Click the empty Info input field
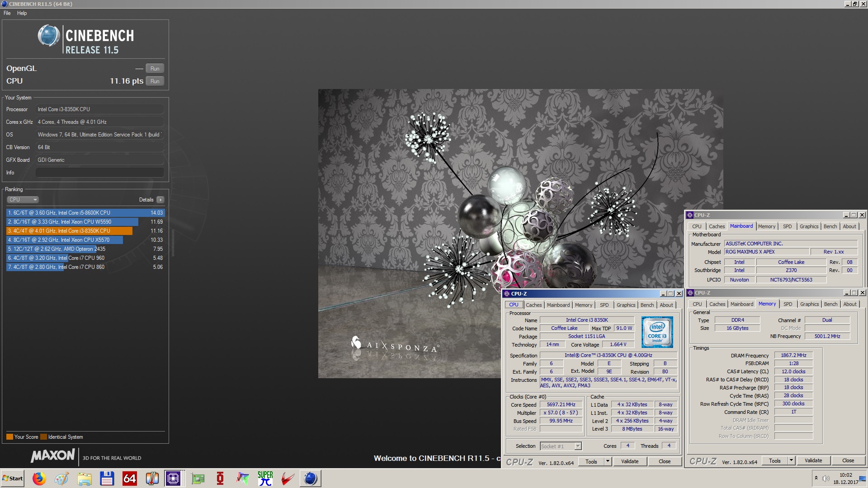The width and height of the screenshot is (868, 488). [x=100, y=173]
